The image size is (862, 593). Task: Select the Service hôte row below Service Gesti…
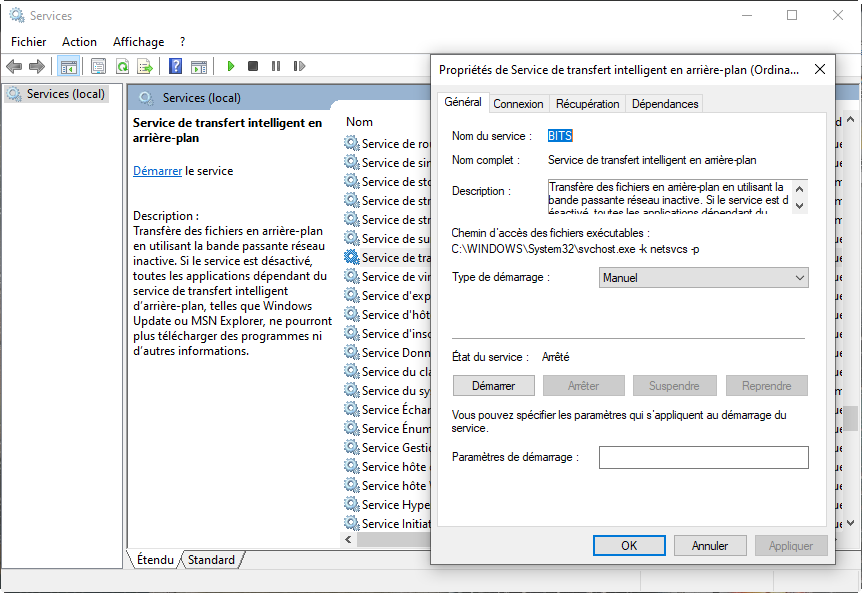[387, 467]
